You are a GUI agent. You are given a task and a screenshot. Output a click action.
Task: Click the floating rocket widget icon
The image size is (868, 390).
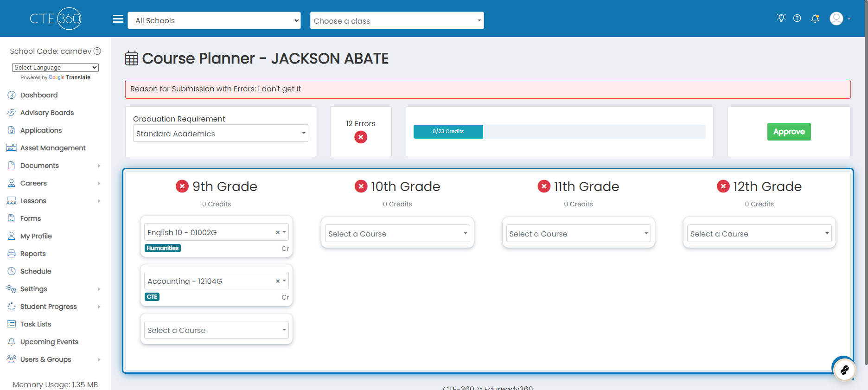tap(844, 370)
